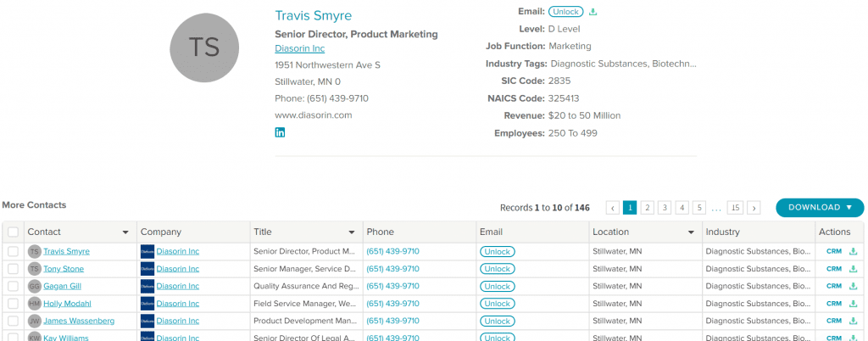The width and height of the screenshot is (868, 341).
Task: Download Gagan Gill's contact from the Actions column
Action: 853,286
